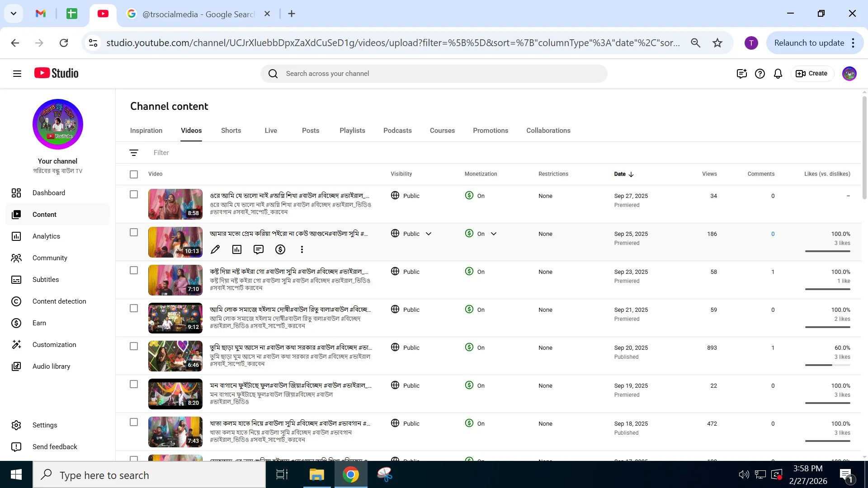This screenshot has height=488, width=868.
Task: Click the Task View taskbar icon
Action: [282, 474]
